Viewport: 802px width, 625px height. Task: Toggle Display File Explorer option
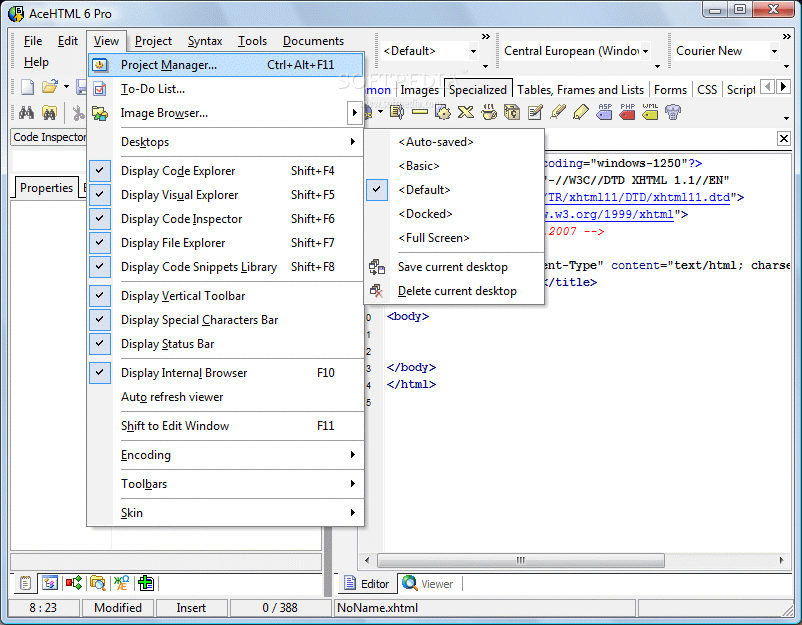[226, 243]
